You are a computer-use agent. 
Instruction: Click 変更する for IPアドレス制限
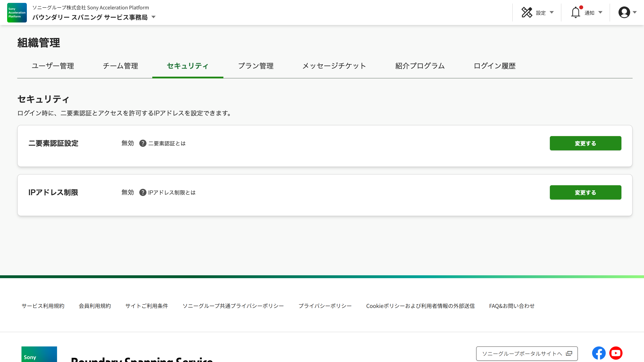(x=585, y=193)
